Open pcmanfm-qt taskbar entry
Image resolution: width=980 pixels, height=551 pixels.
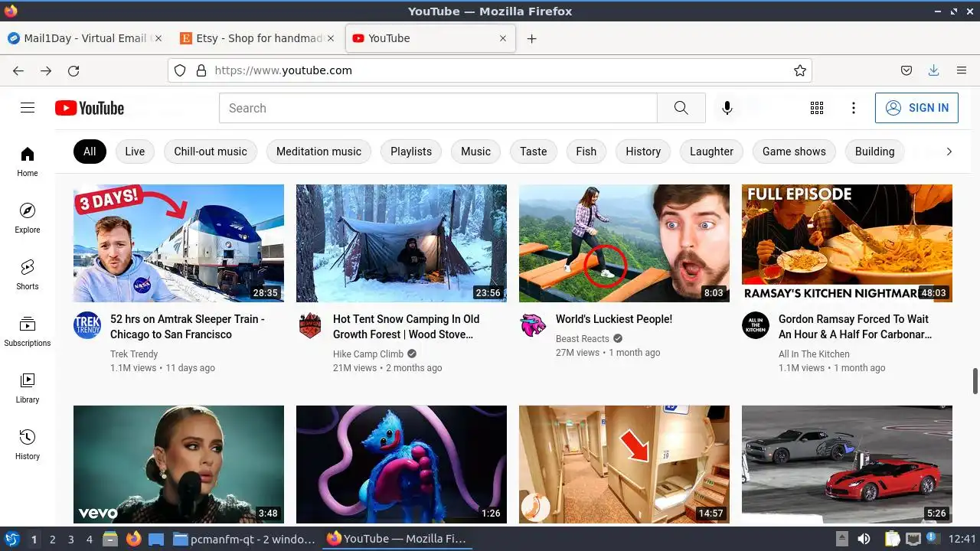pos(244,540)
